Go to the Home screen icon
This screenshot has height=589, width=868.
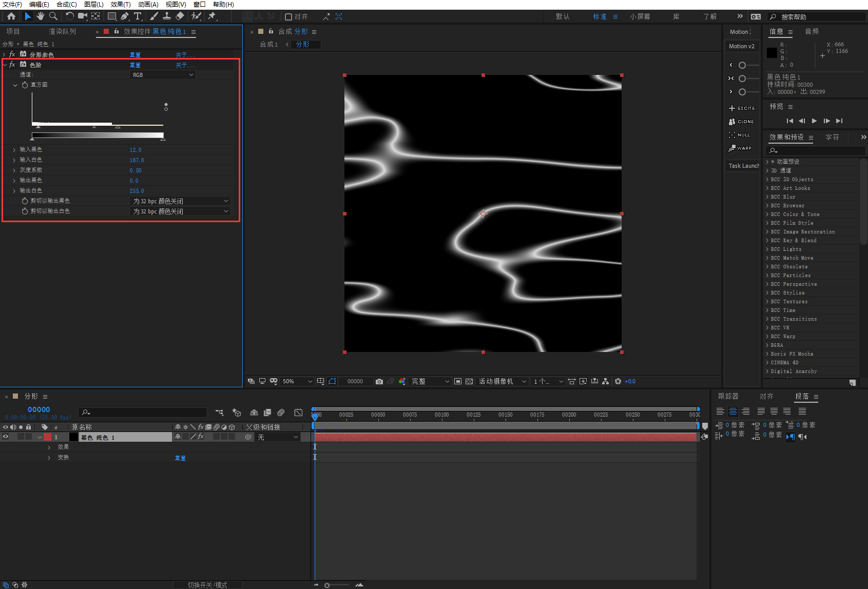pos(11,16)
